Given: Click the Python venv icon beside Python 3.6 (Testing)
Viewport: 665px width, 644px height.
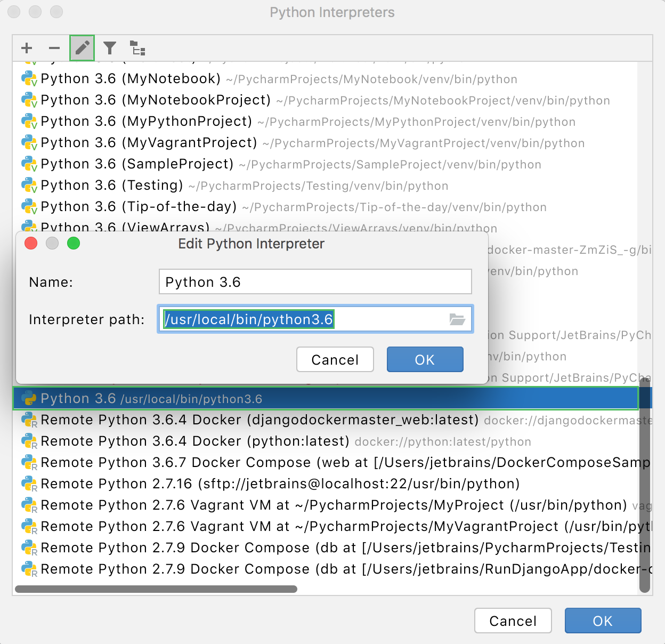Looking at the screenshot, I should 29,185.
